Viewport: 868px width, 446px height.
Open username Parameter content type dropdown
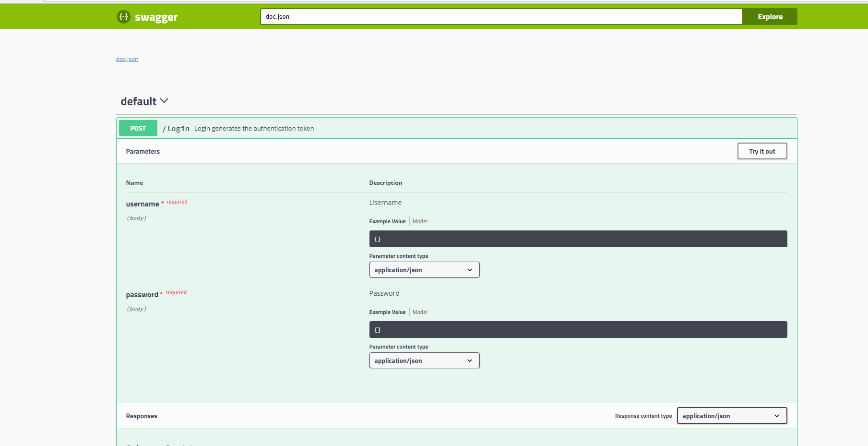424,270
